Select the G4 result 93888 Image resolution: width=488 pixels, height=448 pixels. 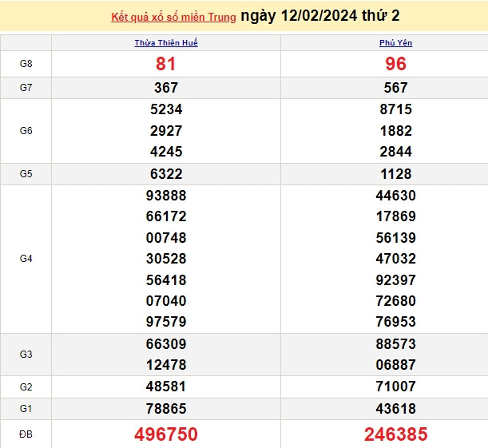point(166,196)
